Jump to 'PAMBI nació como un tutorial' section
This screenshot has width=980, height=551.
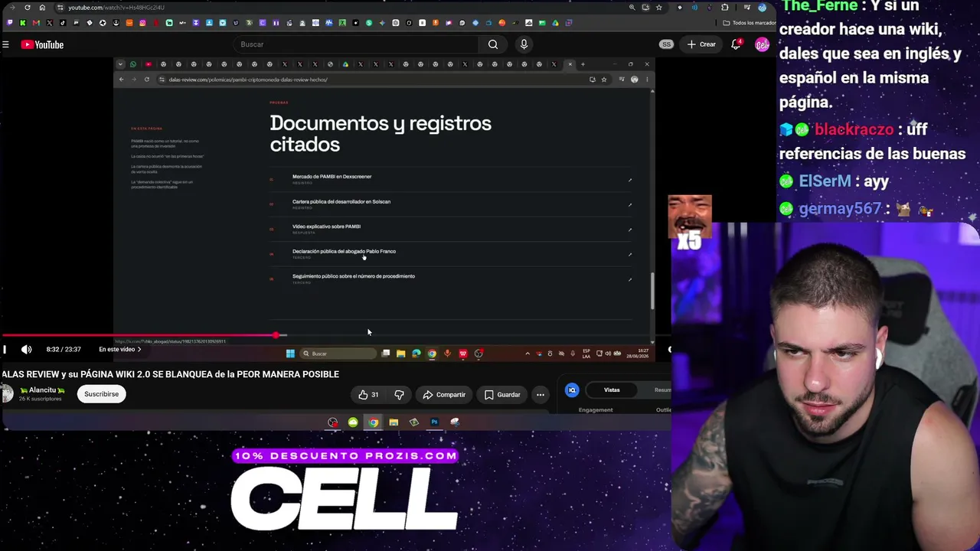165,143
